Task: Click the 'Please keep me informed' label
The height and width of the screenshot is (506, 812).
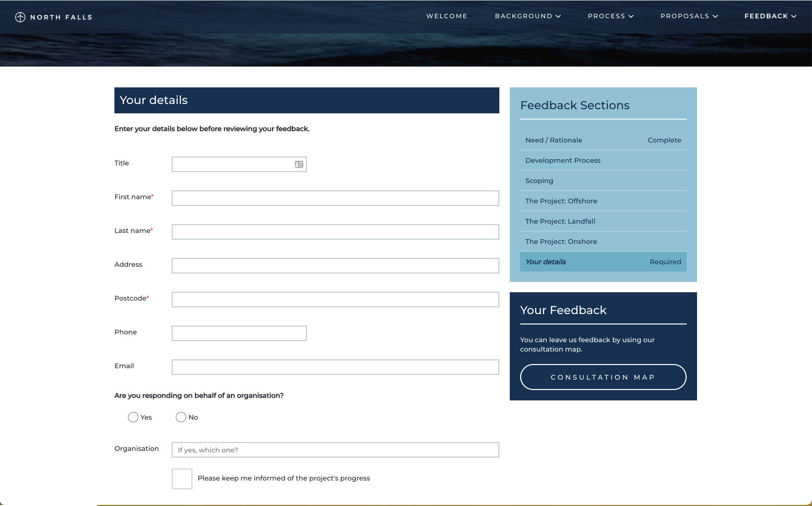Action: click(283, 478)
